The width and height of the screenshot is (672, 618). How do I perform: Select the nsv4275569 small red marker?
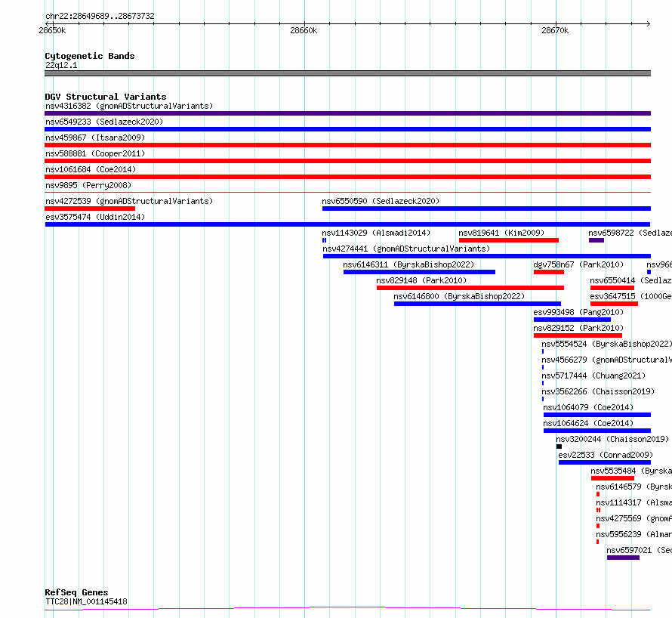pos(598,526)
